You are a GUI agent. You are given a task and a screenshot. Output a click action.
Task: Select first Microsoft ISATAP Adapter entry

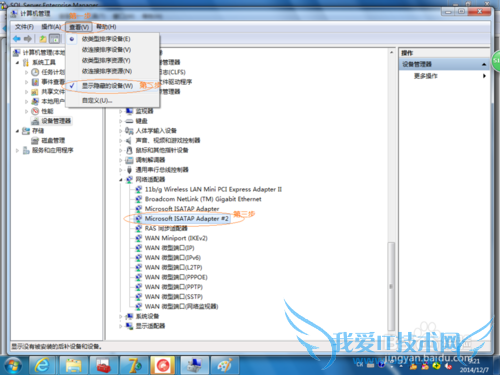pos(182,209)
